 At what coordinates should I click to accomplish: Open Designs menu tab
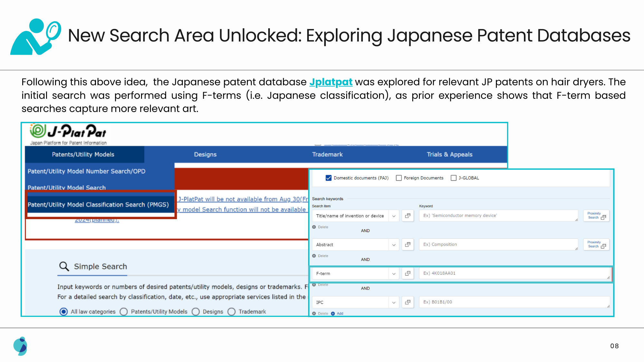coord(205,154)
